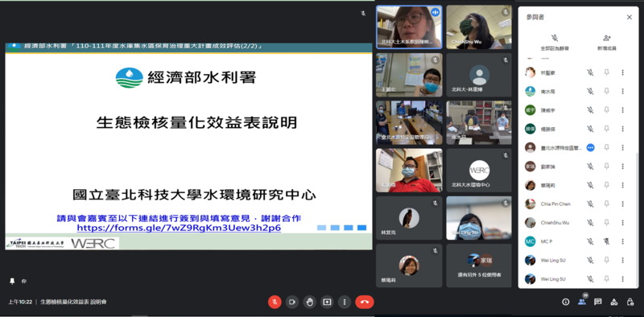The image size is (644, 317).
Task: Mute participant Chia Pin Chen
Action: 590,204
